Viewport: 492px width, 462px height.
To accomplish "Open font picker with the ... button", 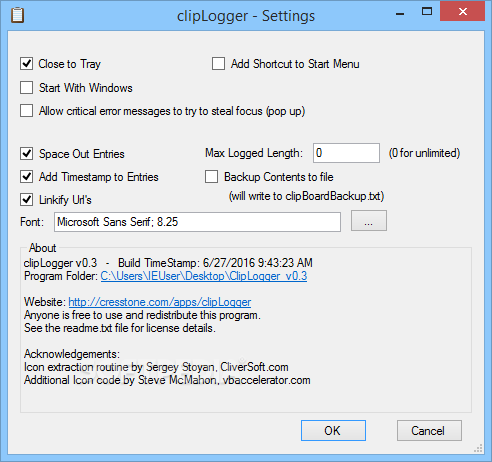I will pos(369,220).
